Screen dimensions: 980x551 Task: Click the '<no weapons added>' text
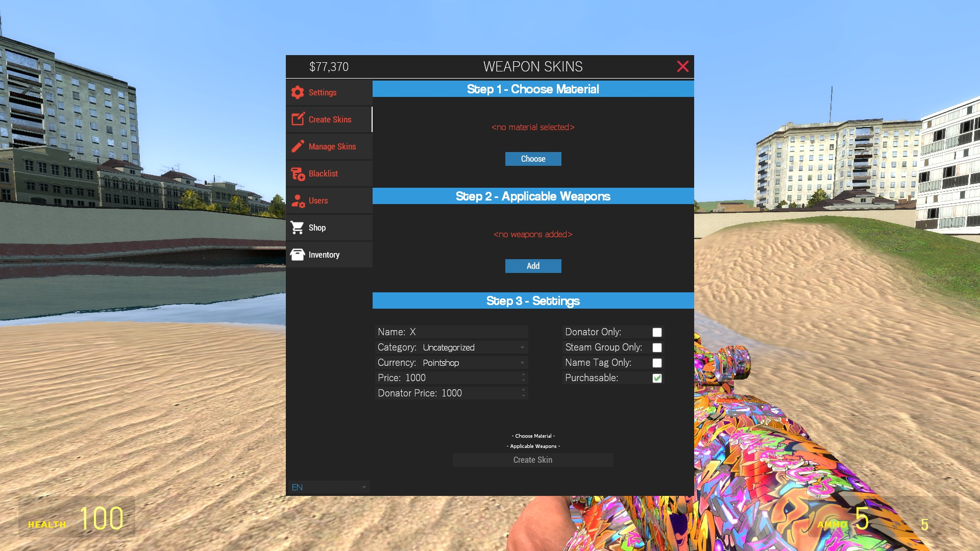(x=533, y=234)
